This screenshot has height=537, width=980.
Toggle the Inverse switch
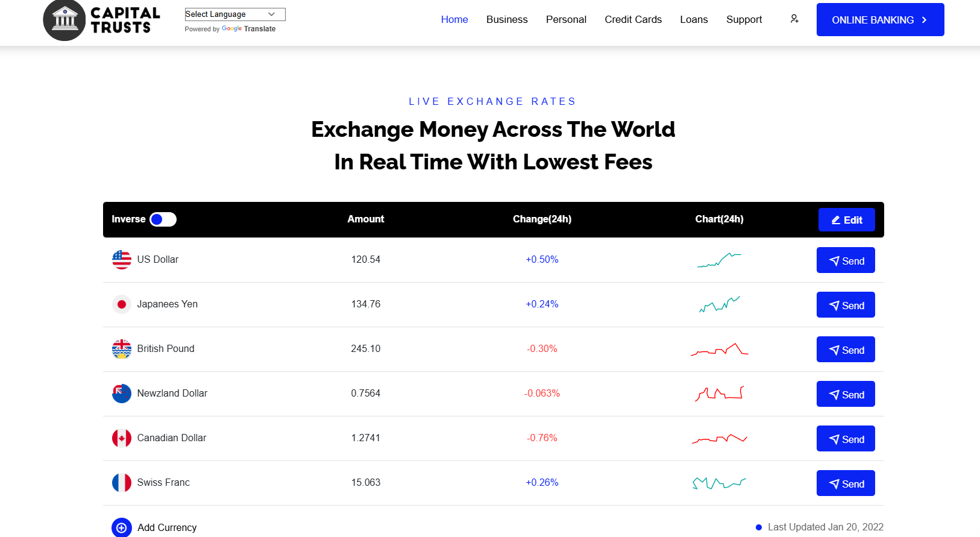pos(163,219)
